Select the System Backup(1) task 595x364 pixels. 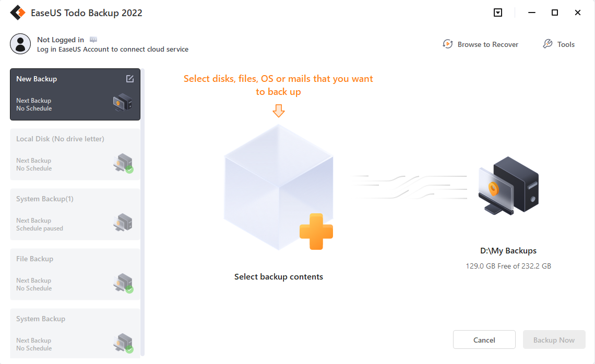[75, 214]
